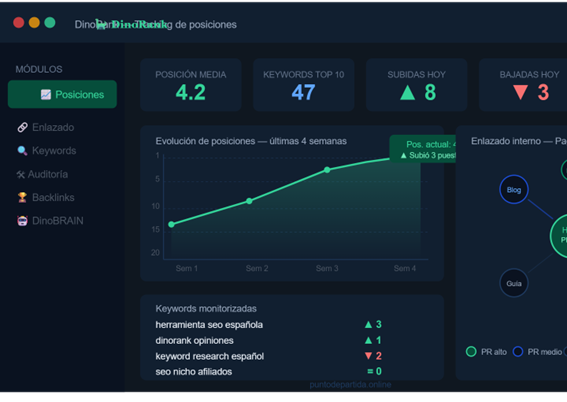Select the Bajadas Hoy card
Screen dimensions: 567x402
click(523, 85)
